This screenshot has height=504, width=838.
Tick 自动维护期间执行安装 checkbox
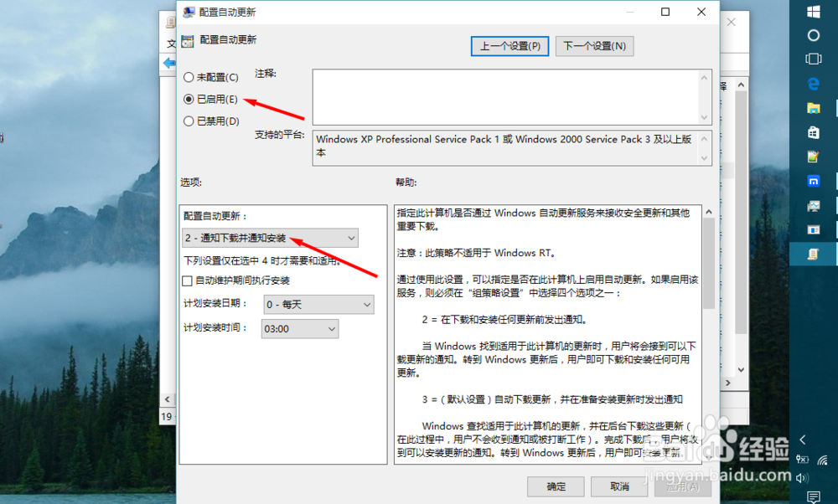[x=187, y=280]
